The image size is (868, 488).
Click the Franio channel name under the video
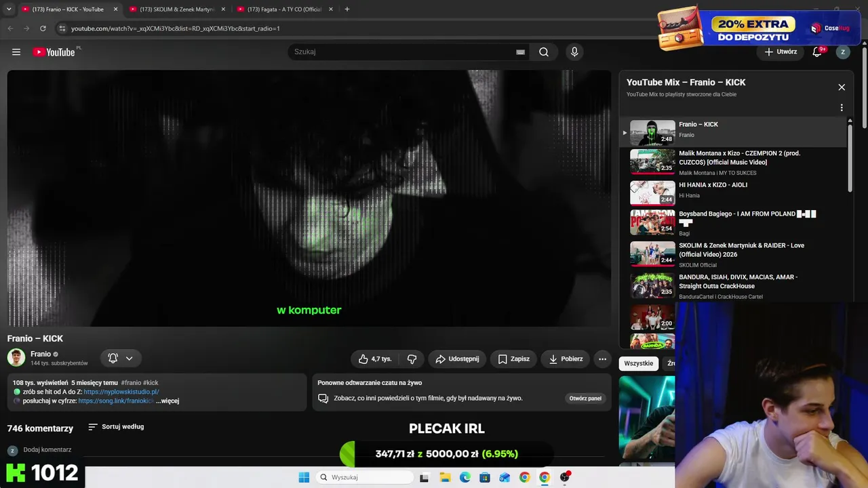41,354
